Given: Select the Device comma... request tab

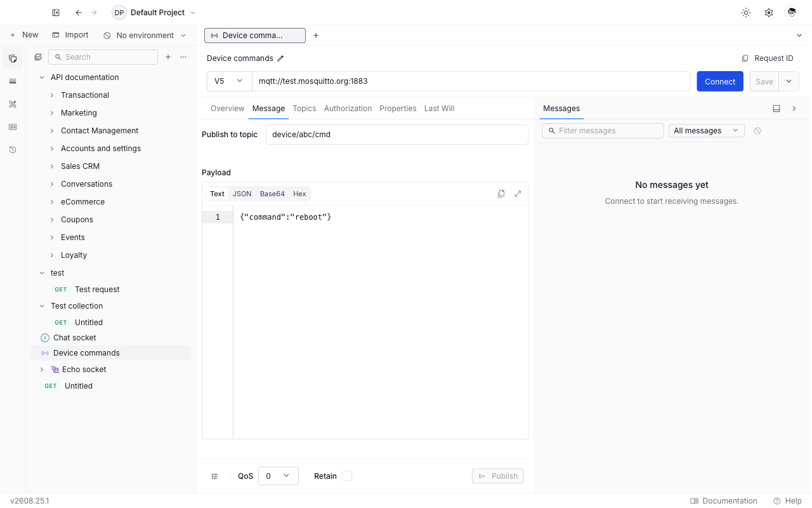Looking at the screenshot, I should [255, 36].
